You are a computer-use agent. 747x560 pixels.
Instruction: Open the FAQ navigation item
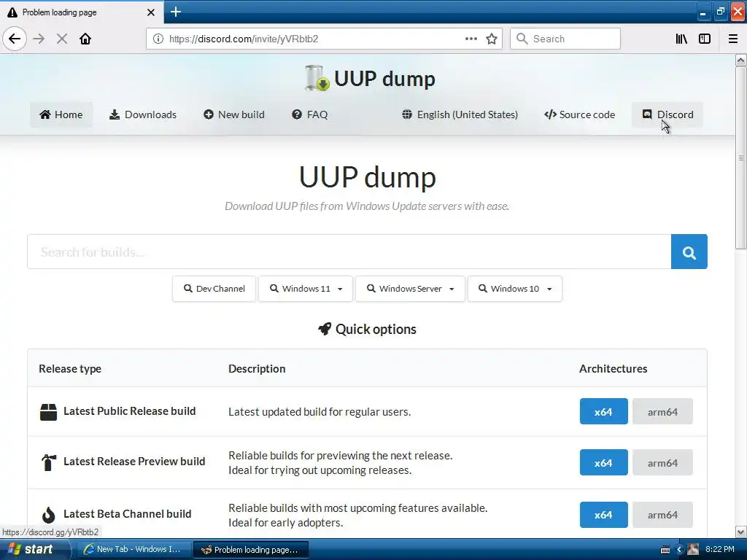pos(309,114)
